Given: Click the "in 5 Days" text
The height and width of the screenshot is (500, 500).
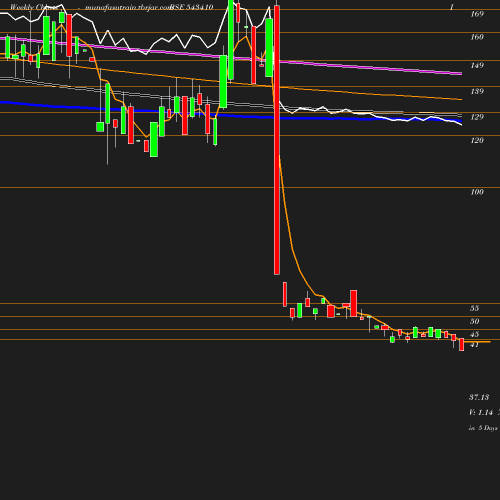Looking at the screenshot, I should coord(483,428).
